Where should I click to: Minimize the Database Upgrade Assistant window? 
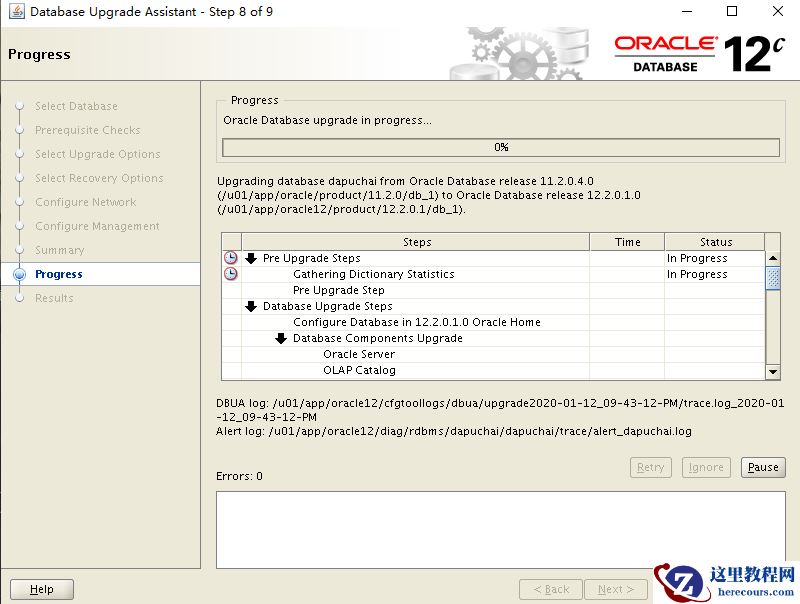coord(687,11)
